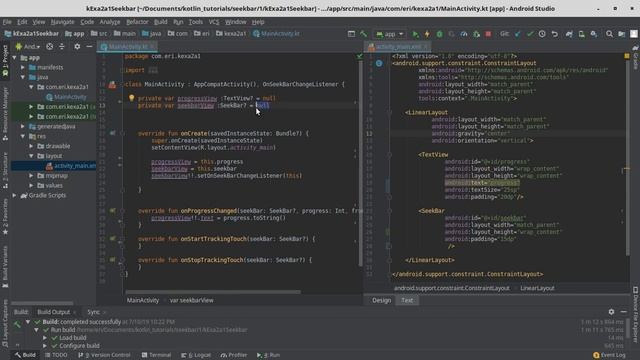This screenshot has height=360, width=640.
Task: Click the toolbar layout icon left of hammer
Action: click(x=351, y=34)
